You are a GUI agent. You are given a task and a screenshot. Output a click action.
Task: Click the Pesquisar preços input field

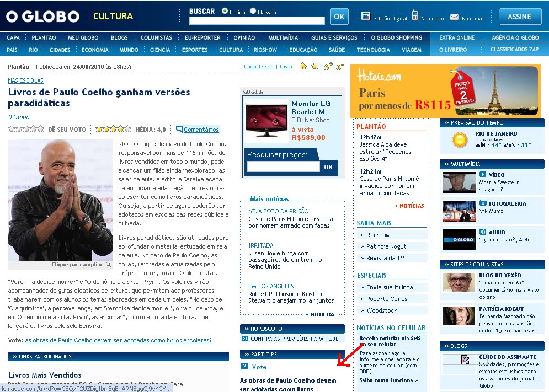tap(283, 167)
